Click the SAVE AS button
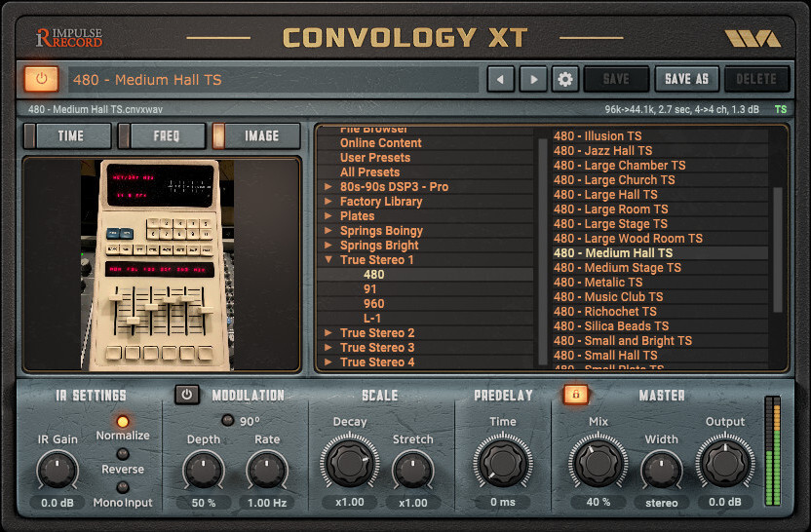 [686, 79]
